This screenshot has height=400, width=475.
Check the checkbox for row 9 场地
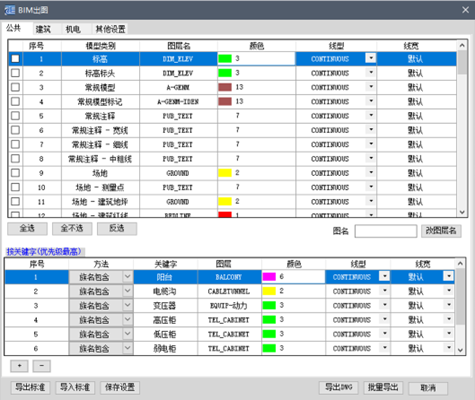(15, 173)
